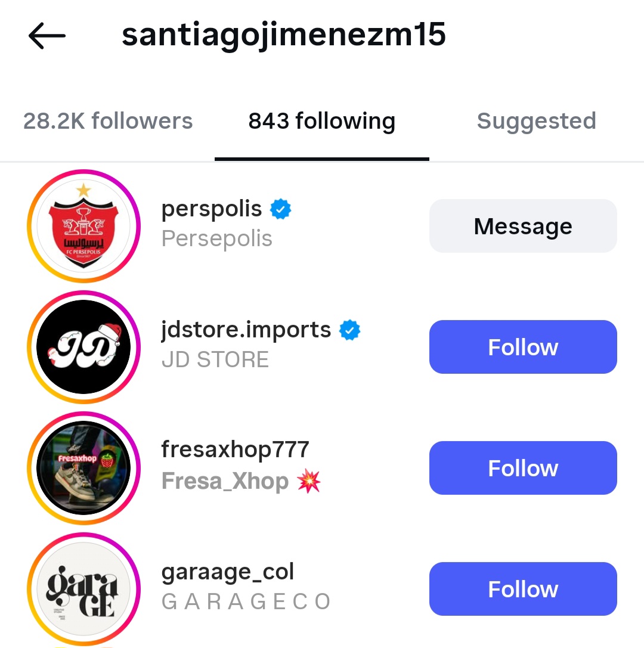View the JD Store avatar story

[x=83, y=348]
